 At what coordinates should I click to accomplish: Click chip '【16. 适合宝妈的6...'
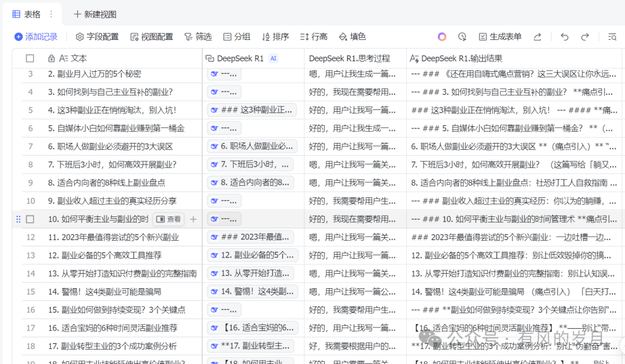tap(253, 328)
